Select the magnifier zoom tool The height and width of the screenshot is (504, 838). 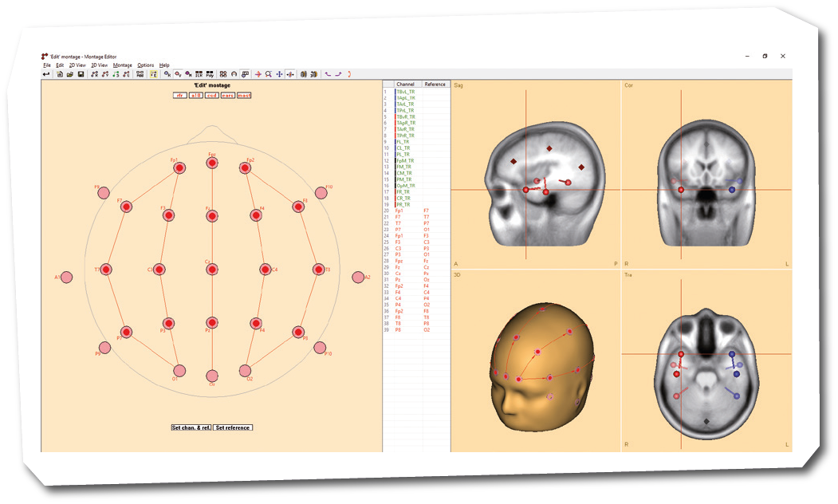click(x=269, y=73)
